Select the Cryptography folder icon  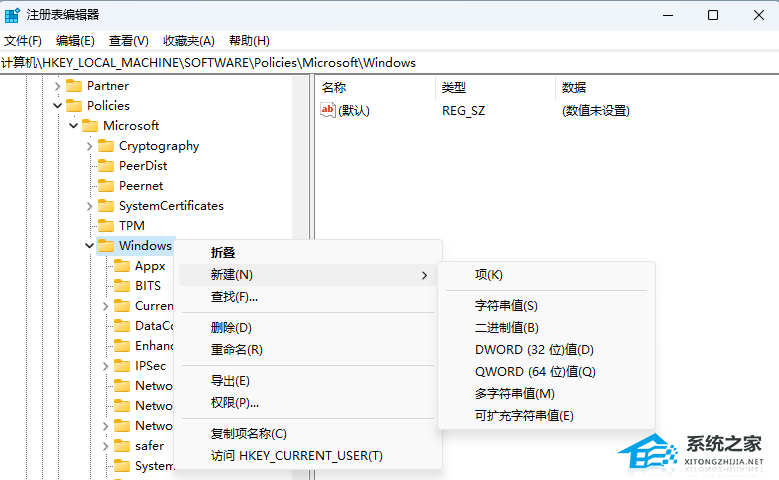[x=106, y=146]
